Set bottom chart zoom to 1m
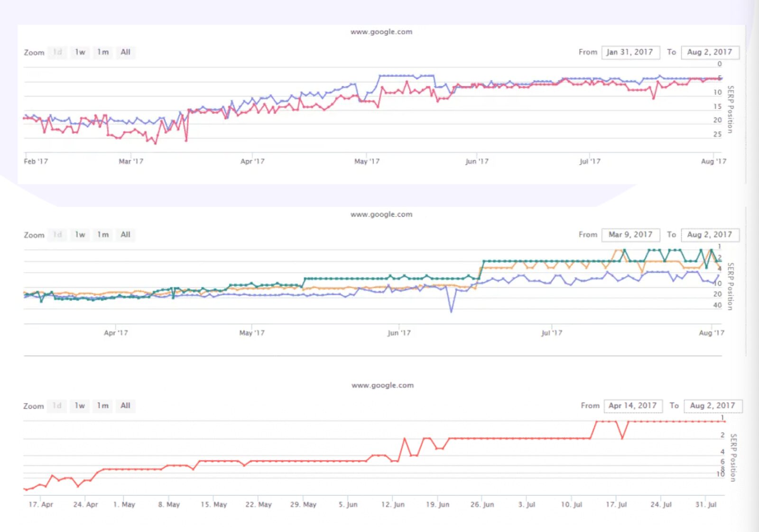The width and height of the screenshot is (759, 532). point(103,406)
